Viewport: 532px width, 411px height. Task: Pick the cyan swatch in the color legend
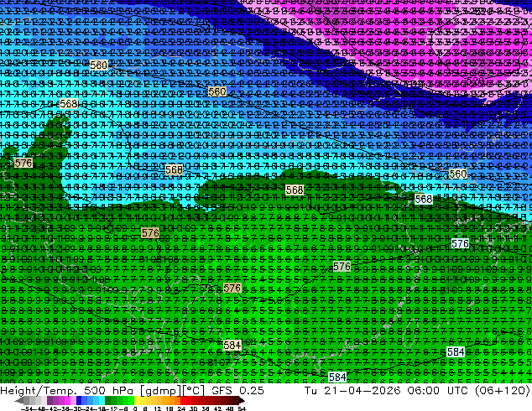click(102, 400)
